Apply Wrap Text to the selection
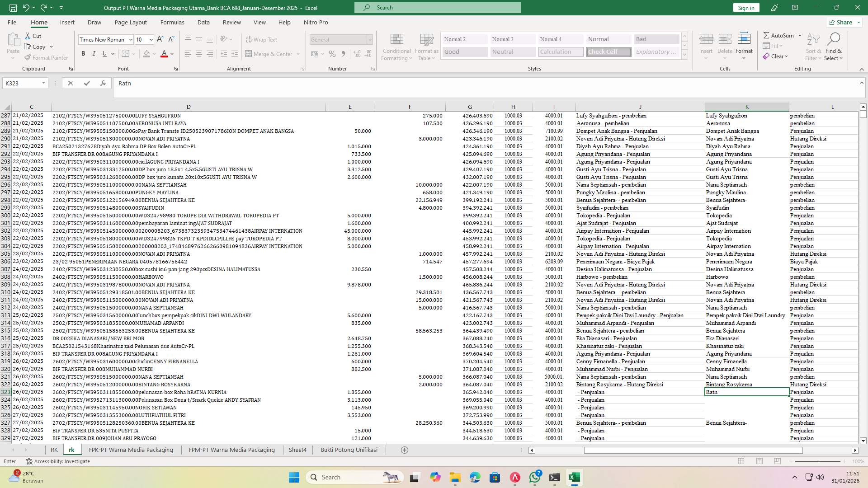 (262, 39)
